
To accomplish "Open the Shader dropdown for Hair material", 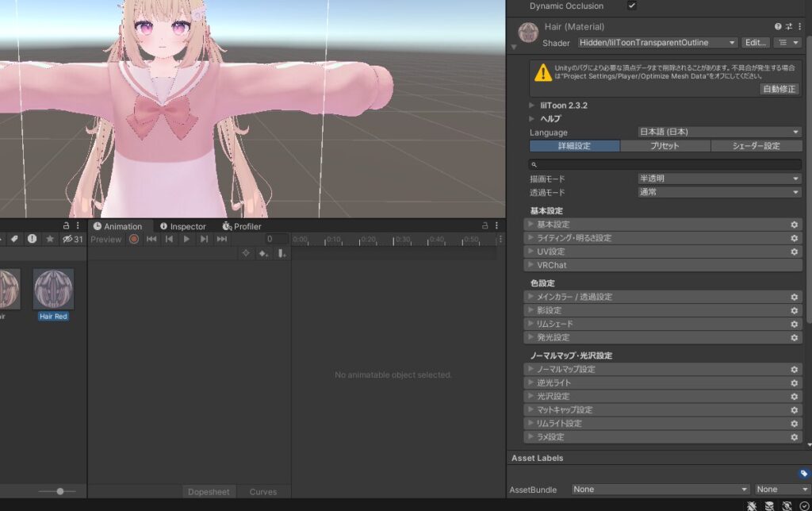I will tap(657, 43).
